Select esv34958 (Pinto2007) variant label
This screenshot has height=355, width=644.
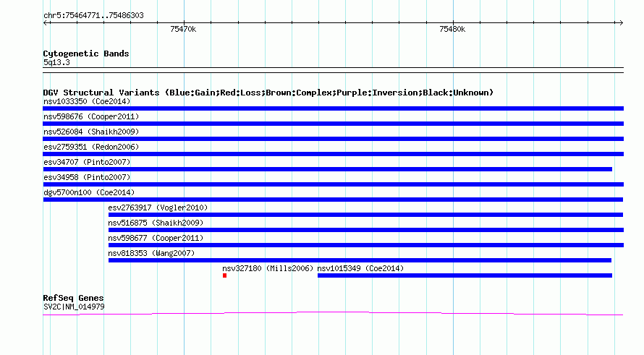pos(87,177)
